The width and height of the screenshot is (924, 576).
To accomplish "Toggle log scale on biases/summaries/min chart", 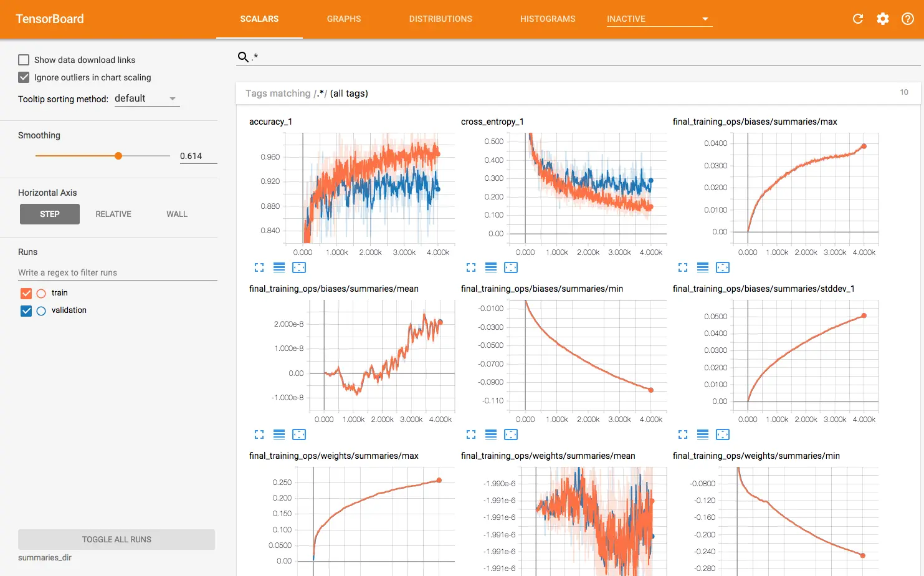I will pos(491,434).
